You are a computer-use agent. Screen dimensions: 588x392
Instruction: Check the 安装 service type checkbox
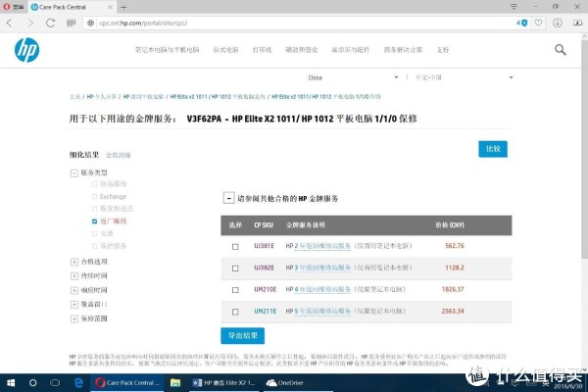(94, 233)
